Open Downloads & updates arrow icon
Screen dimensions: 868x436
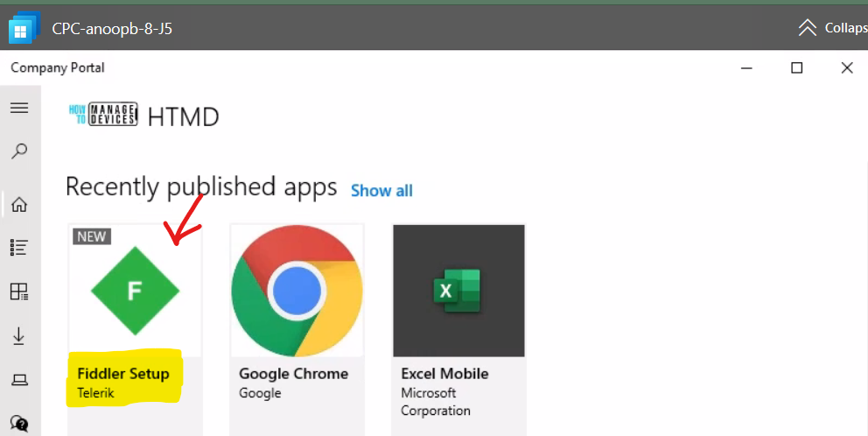[x=19, y=335]
